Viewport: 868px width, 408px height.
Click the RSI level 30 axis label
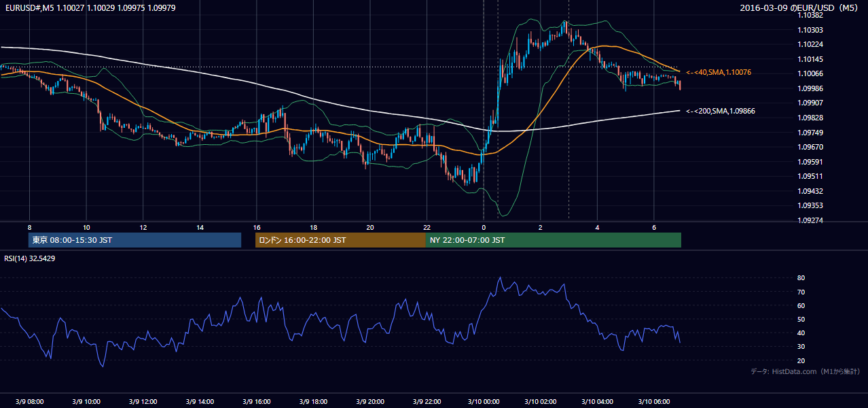point(801,347)
